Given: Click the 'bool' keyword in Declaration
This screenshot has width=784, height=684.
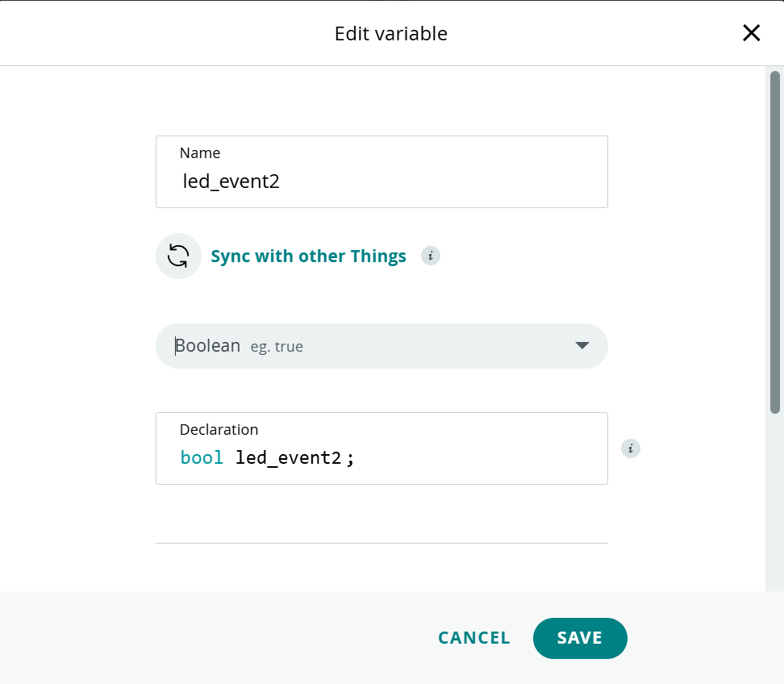Looking at the screenshot, I should (202, 458).
